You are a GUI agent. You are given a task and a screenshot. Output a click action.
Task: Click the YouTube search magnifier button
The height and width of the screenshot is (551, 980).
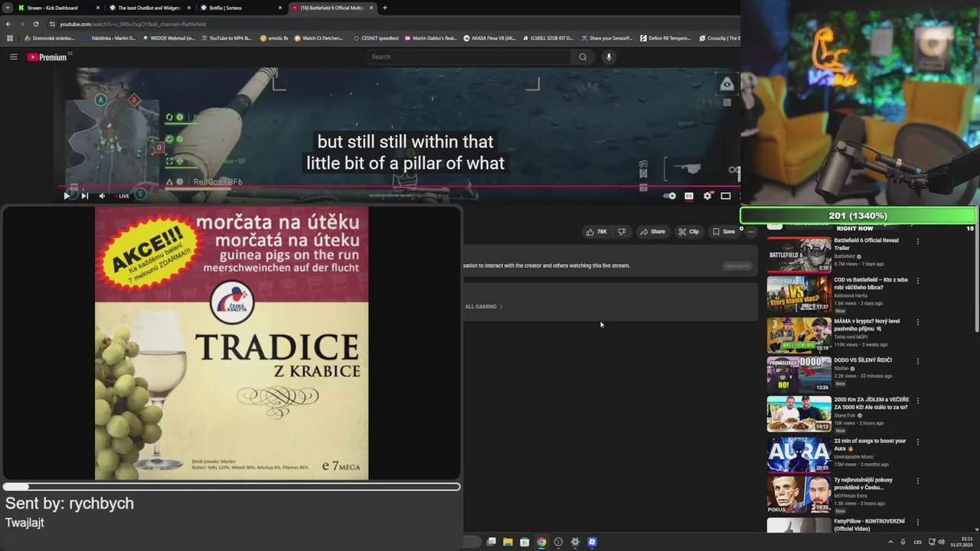click(583, 57)
